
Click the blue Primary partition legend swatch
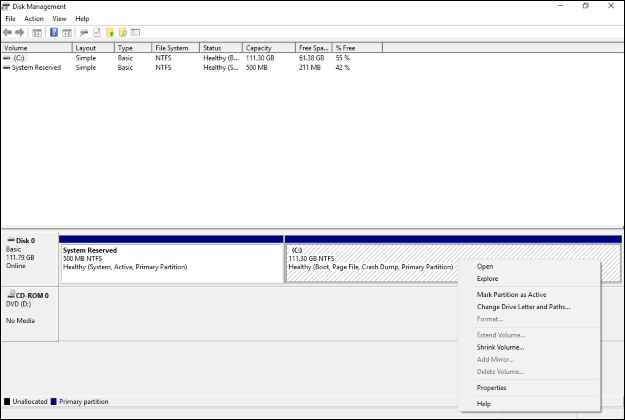pyautogui.click(x=54, y=401)
